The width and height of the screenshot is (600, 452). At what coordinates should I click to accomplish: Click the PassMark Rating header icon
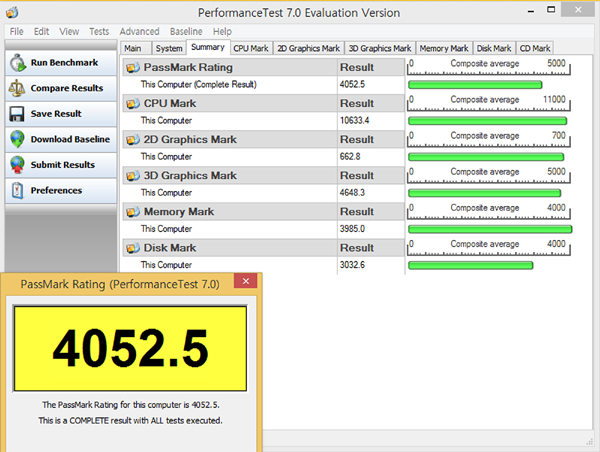click(x=133, y=67)
